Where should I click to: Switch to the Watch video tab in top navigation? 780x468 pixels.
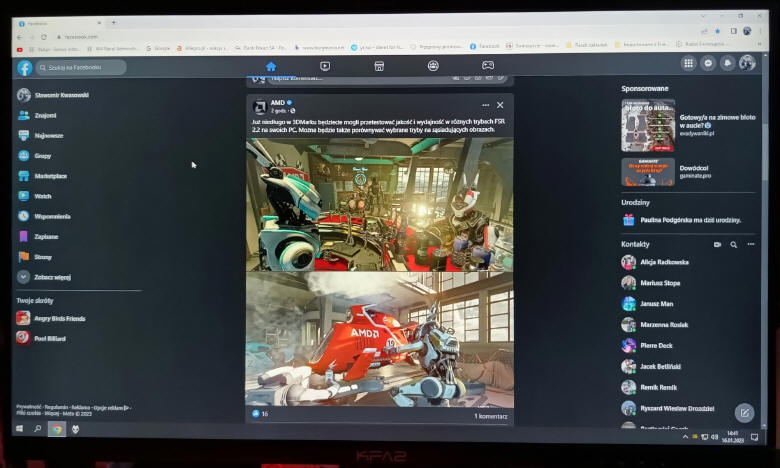coord(325,66)
